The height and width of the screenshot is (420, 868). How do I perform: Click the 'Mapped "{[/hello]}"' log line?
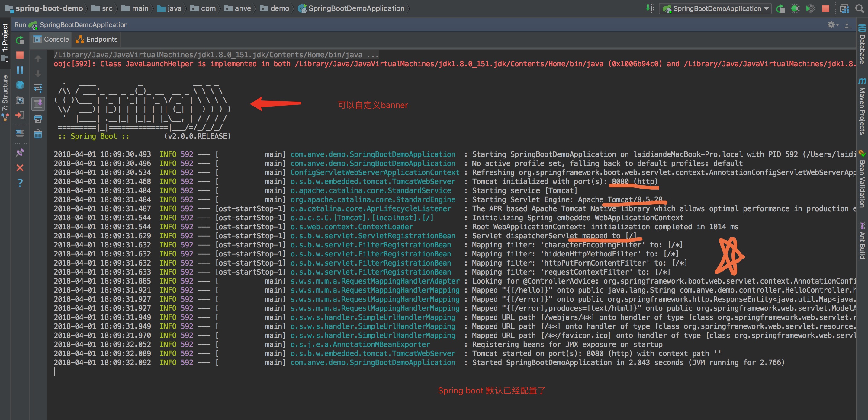click(x=664, y=290)
